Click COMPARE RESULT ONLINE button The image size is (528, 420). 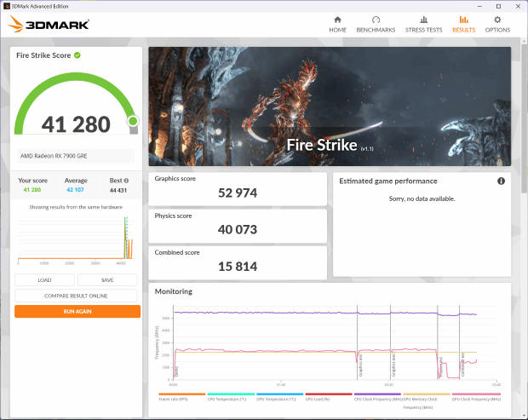[x=76, y=296]
